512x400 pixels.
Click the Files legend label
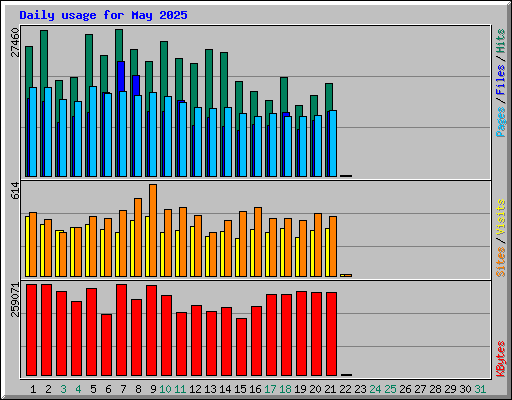[501, 80]
